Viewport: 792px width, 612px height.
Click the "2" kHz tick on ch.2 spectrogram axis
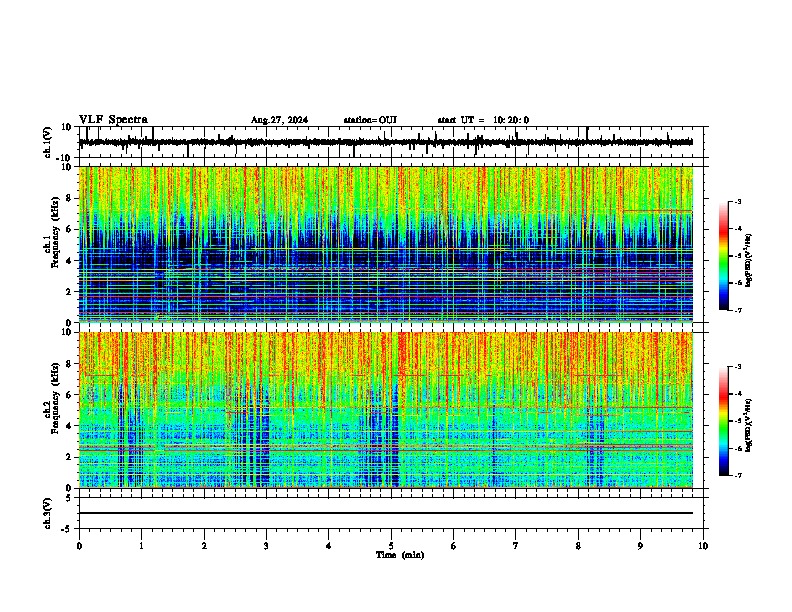69,457
